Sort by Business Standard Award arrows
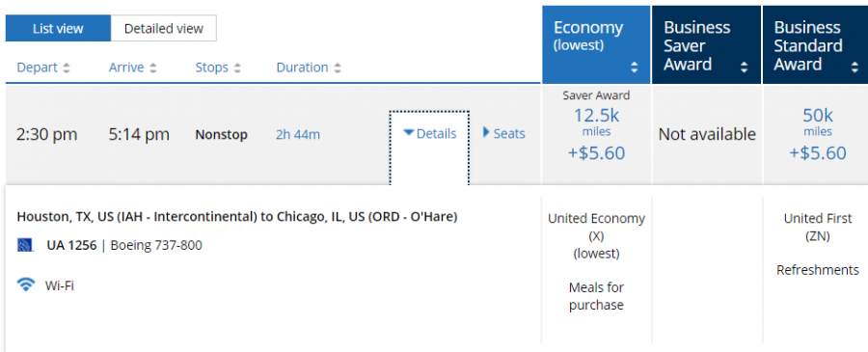 (854, 68)
